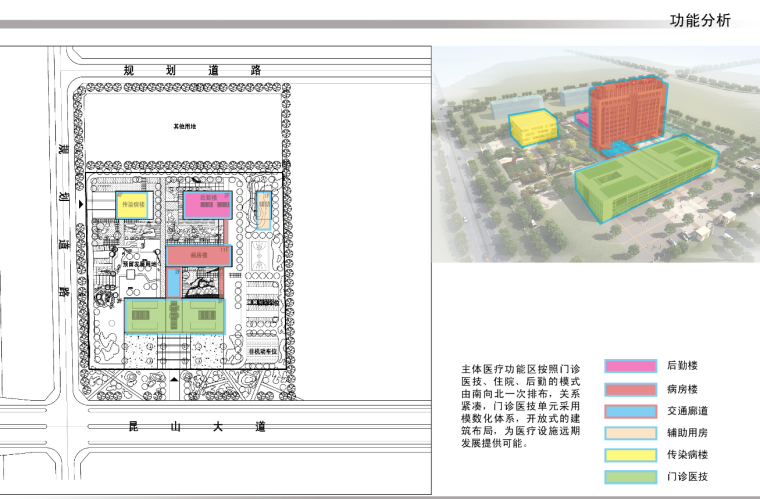Click the blue corridor block on site plan
The image size is (760, 499).
[x=175, y=283]
